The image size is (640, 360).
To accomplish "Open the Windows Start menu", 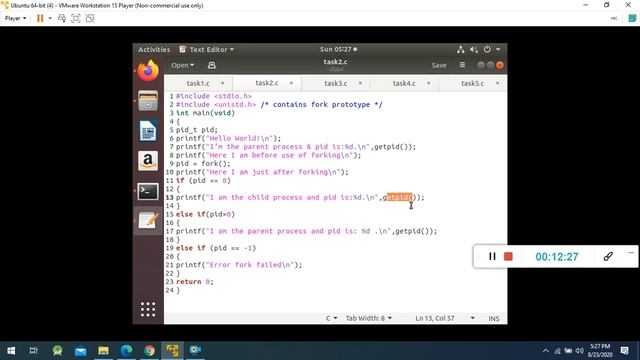I will 11,351.
